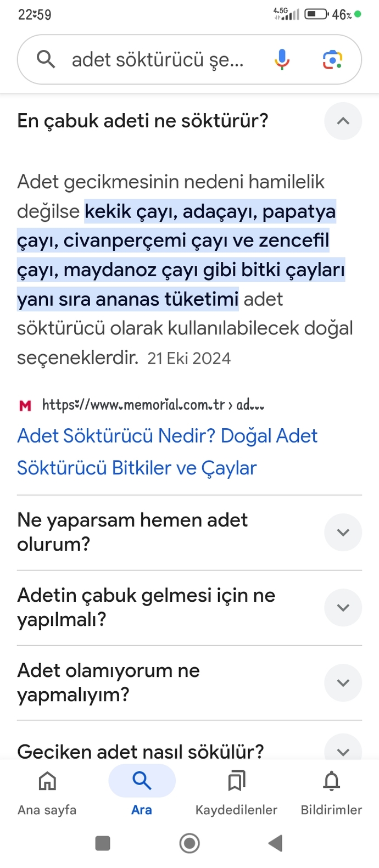Tap the memorial.com.tr URL breadcrumb
The height and width of the screenshot is (868, 379).
point(153,405)
